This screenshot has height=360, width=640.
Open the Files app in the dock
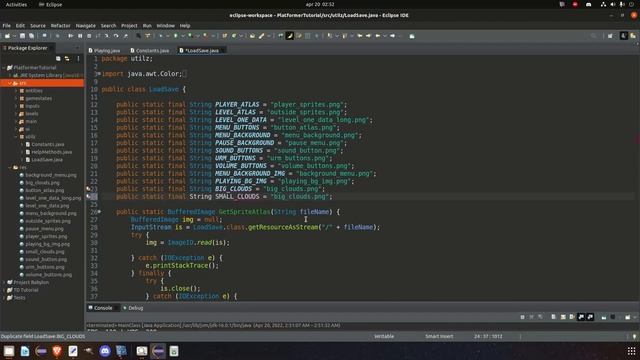(x=9, y=351)
